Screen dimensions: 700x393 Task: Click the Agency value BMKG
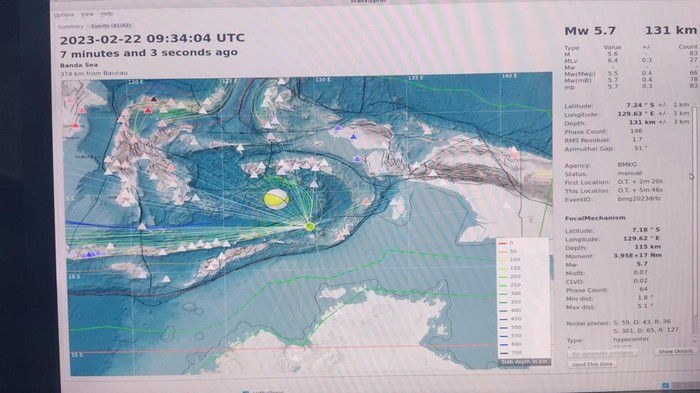pos(627,165)
